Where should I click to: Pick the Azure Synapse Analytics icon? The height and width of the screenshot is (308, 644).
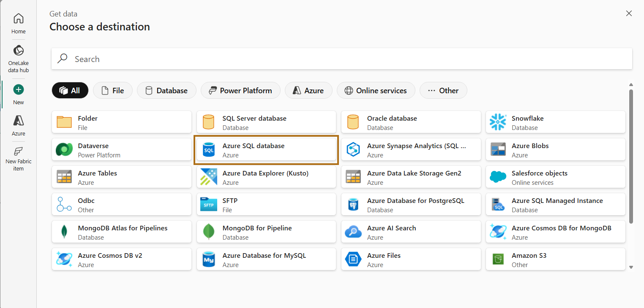click(x=353, y=150)
